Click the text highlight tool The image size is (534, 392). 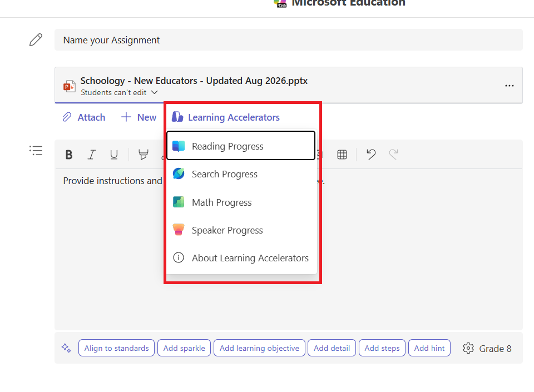(x=144, y=155)
